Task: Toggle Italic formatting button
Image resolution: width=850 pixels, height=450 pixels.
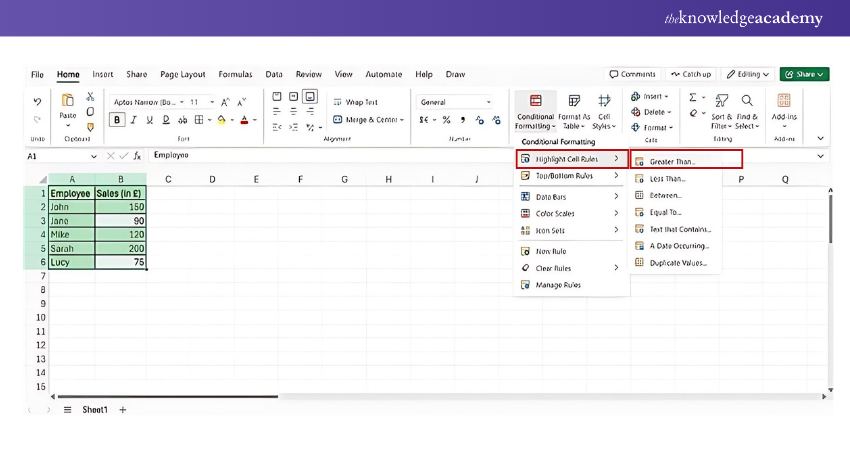Action: pos(134,120)
